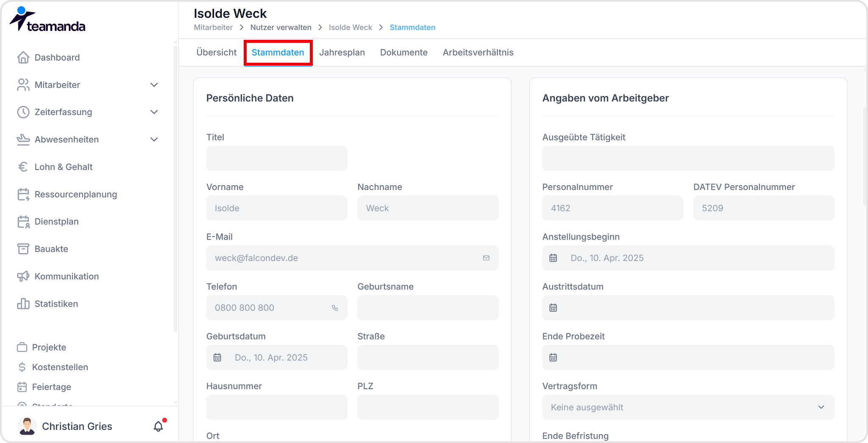The image size is (868, 443).
Task: Click the Kommunikation megaphone icon
Action: [23, 276]
